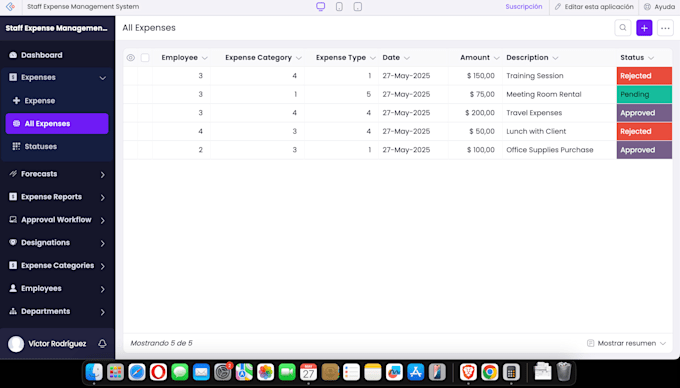
Task: Open App Store in the dock
Action: coord(415,372)
